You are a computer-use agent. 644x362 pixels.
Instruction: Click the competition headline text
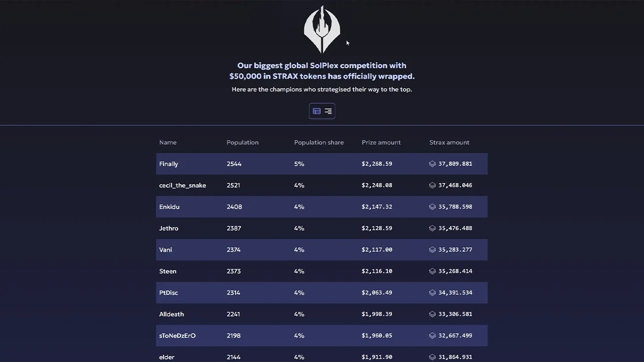pos(322,71)
